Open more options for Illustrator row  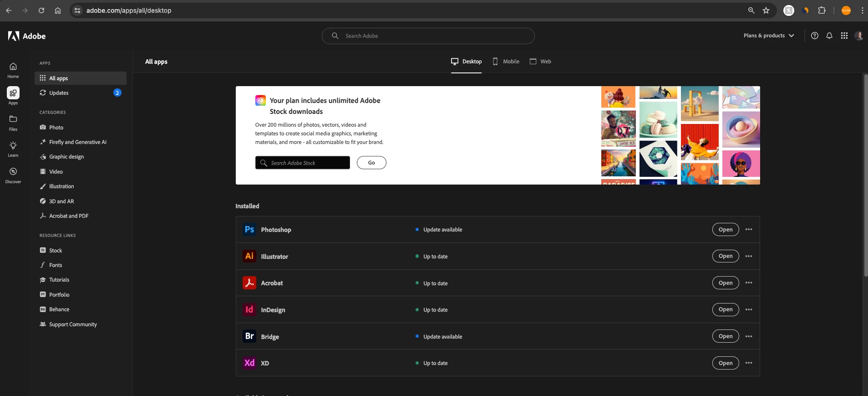click(x=749, y=256)
